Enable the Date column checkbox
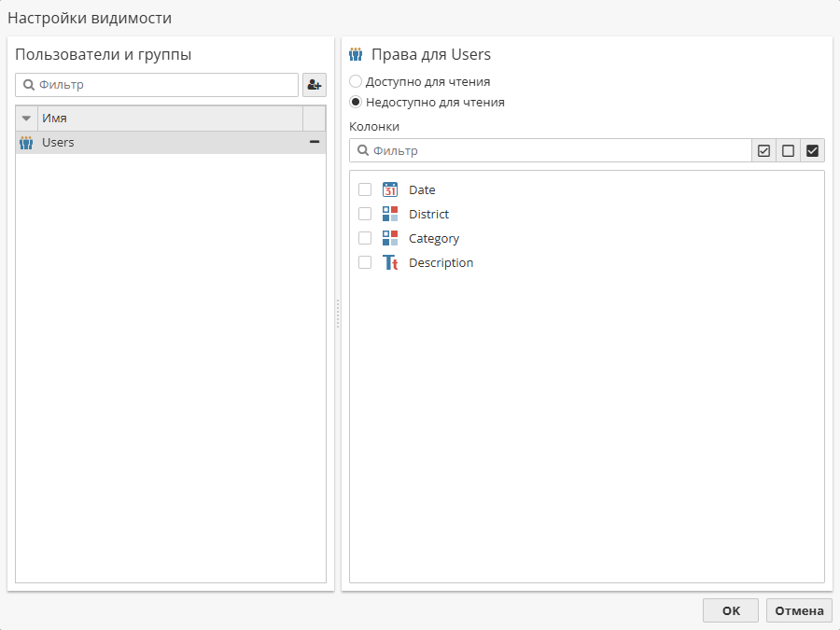 (365, 189)
